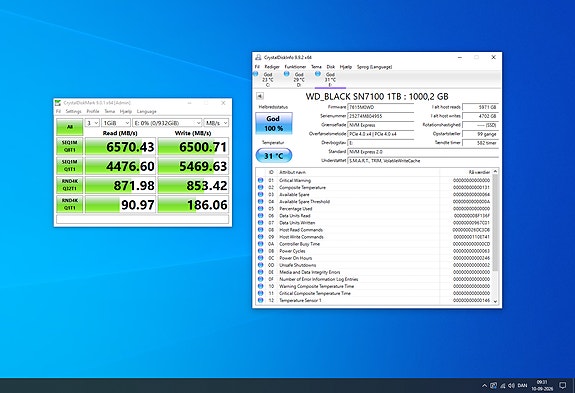
Task: Run the SEQ1M Q8T1 benchmark button
Action: click(x=70, y=146)
